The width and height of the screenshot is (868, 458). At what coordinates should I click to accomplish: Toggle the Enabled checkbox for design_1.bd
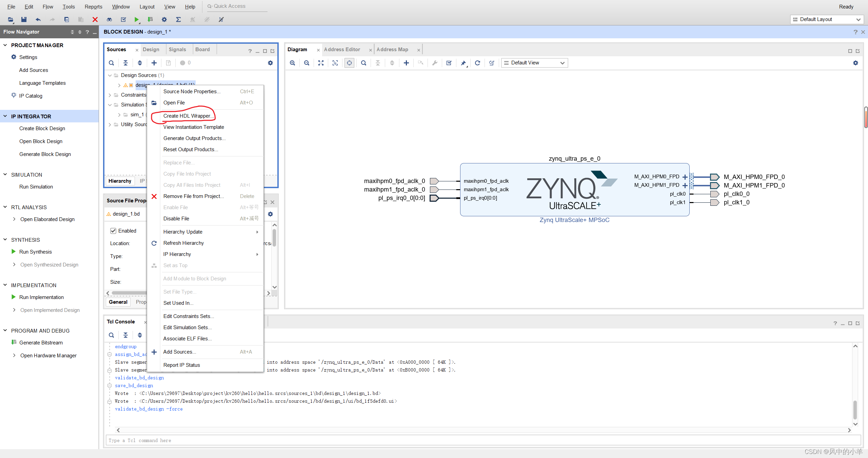click(x=113, y=231)
